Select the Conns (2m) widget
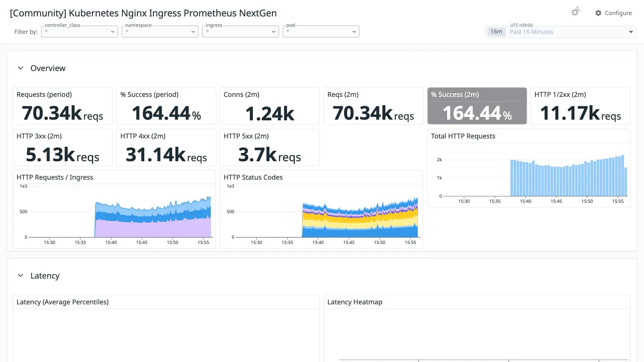This screenshot has height=362, width=644. pos(270,106)
